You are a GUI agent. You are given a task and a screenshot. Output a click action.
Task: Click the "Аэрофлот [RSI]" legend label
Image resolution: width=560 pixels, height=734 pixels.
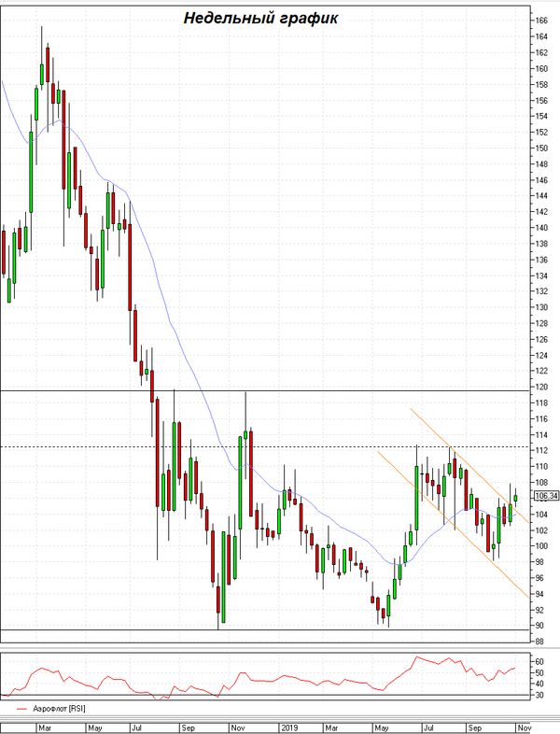pos(59,709)
